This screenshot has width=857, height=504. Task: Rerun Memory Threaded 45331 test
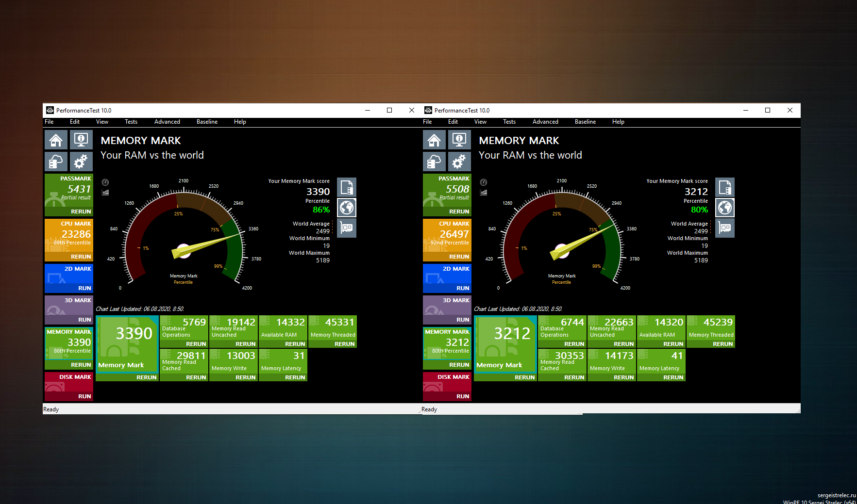click(345, 344)
